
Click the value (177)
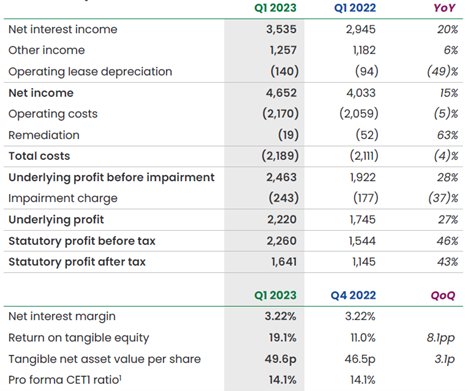(366, 198)
